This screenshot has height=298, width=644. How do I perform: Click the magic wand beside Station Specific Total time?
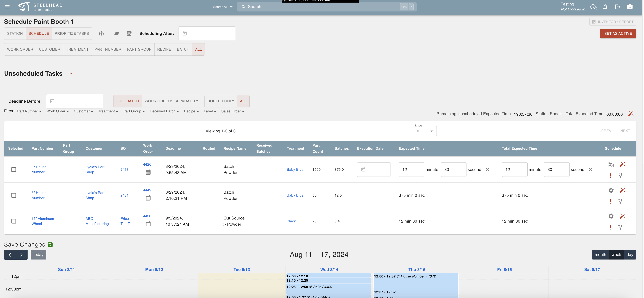(x=631, y=114)
